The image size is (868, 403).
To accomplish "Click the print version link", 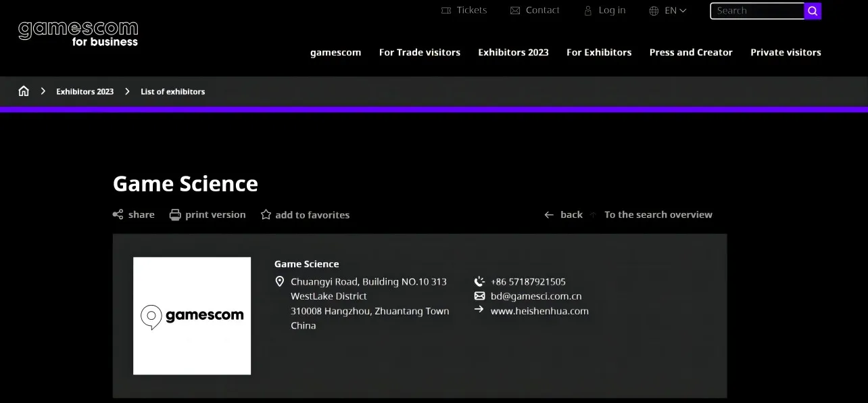I will [215, 214].
